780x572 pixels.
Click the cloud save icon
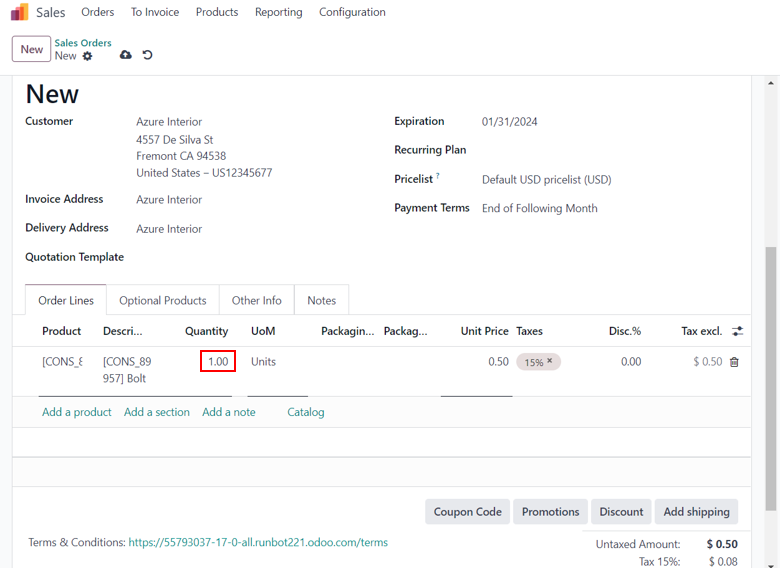tap(125, 55)
